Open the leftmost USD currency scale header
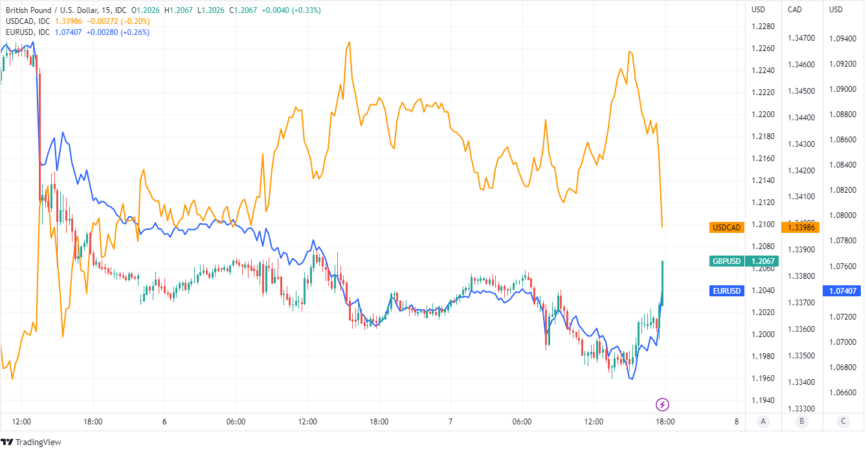This screenshot has height=449, width=868. 758,9
